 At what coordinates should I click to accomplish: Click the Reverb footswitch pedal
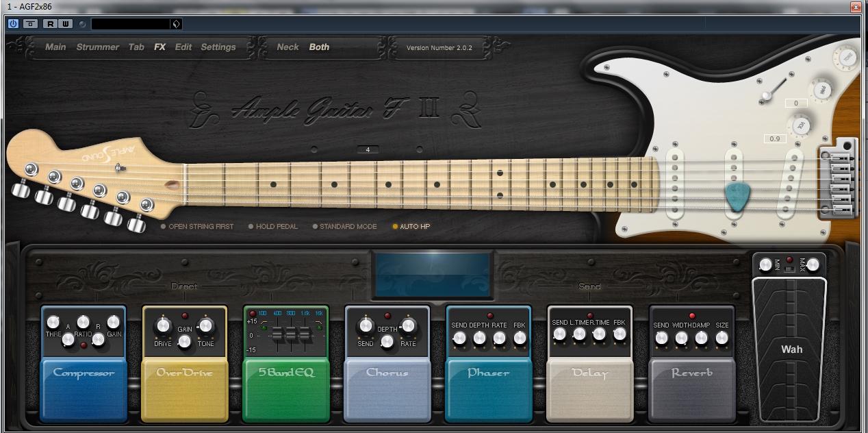click(x=691, y=389)
